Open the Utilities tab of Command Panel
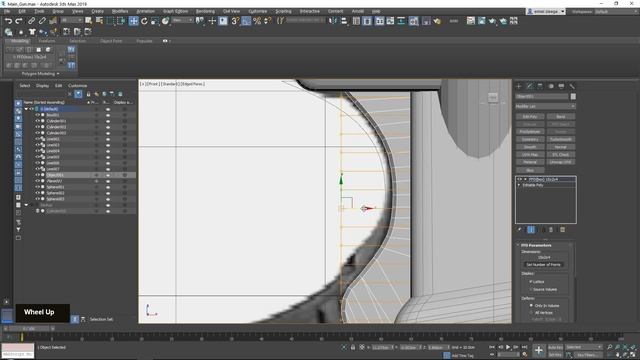This screenshot has height=360, width=640. (x=572, y=86)
